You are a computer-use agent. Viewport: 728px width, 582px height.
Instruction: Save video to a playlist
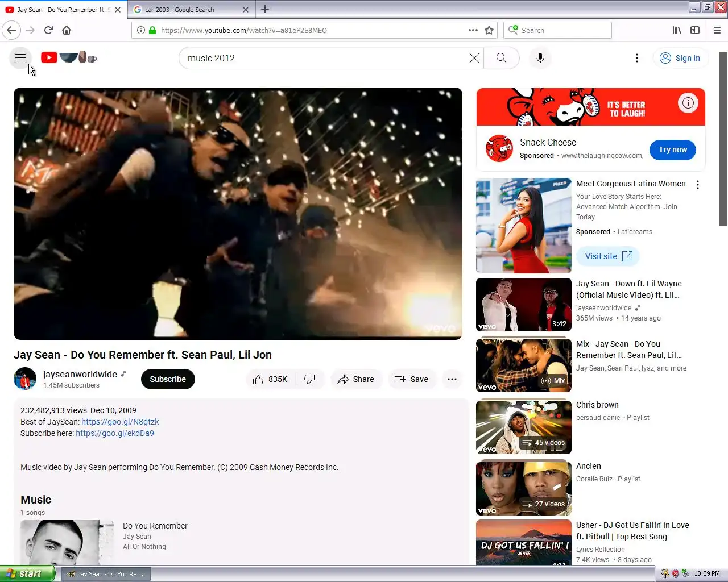(x=411, y=379)
